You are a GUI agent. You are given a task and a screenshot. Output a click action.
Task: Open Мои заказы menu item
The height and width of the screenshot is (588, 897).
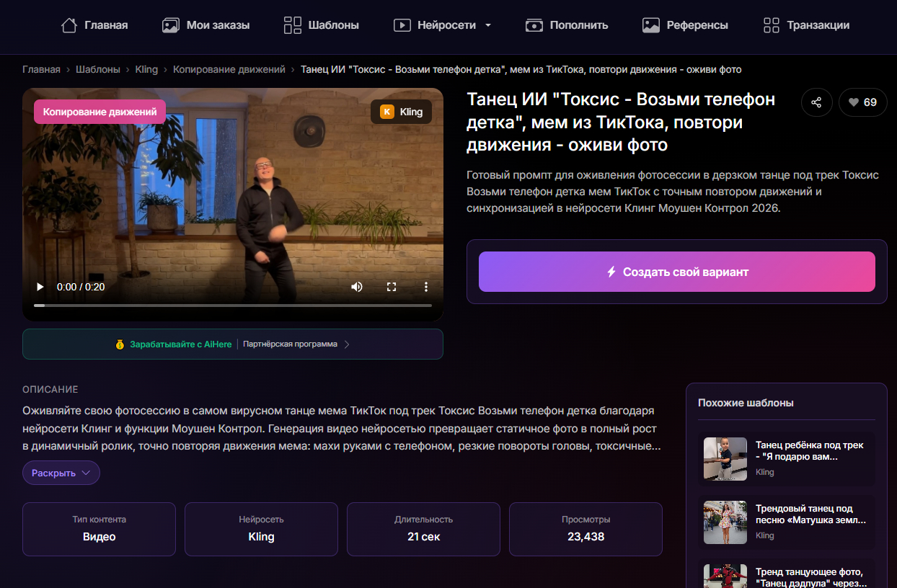(206, 25)
